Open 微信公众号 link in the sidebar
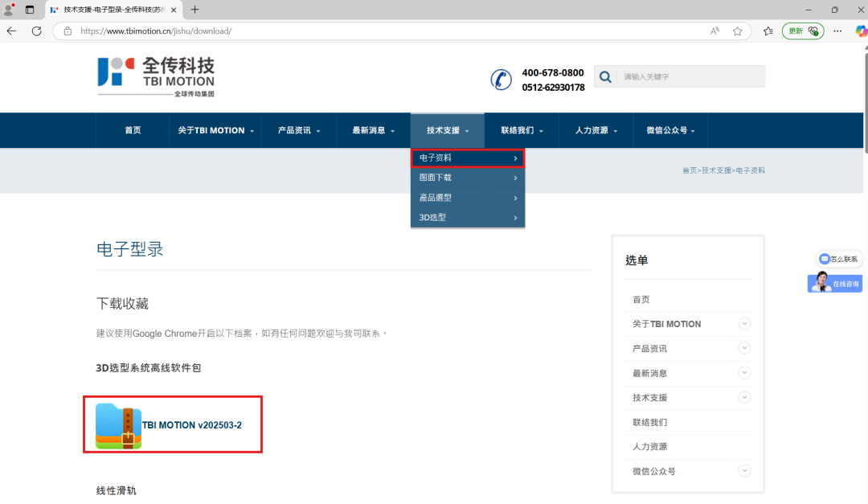 (x=653, y=471)
